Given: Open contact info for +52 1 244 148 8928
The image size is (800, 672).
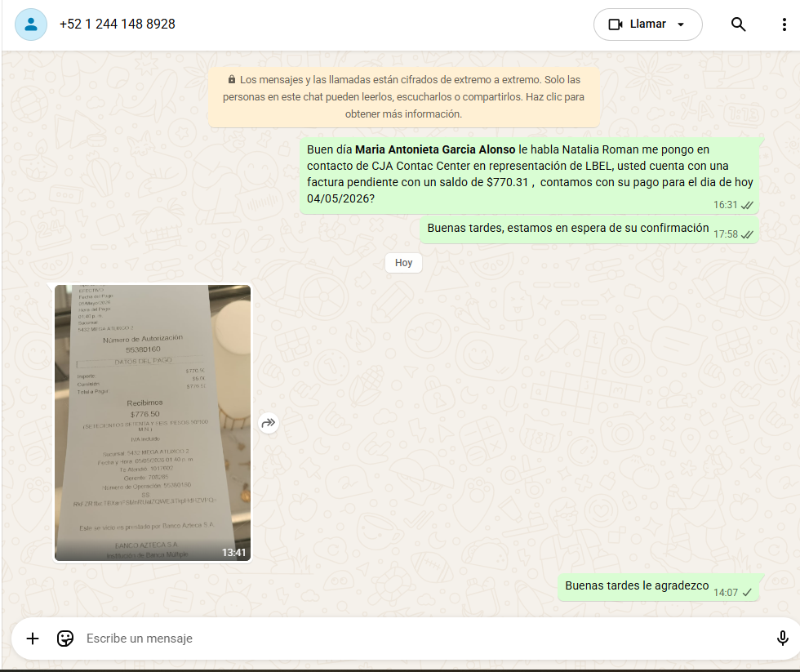Looking at the screenshot, I should pos(118,24).
